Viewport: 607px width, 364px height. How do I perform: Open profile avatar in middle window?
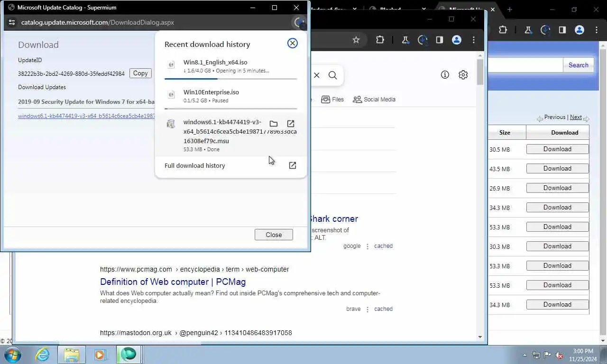tap(457, 40)
